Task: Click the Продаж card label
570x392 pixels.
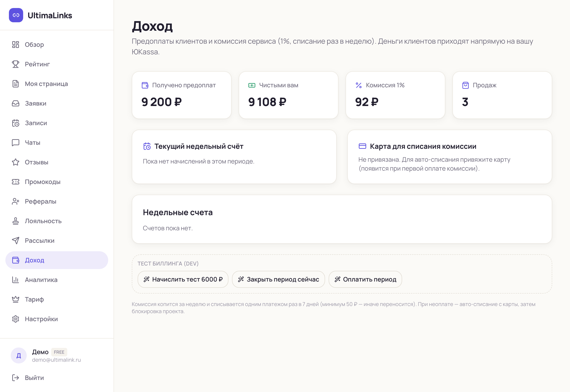Action: pyautogui.click(x=484, y=85)
